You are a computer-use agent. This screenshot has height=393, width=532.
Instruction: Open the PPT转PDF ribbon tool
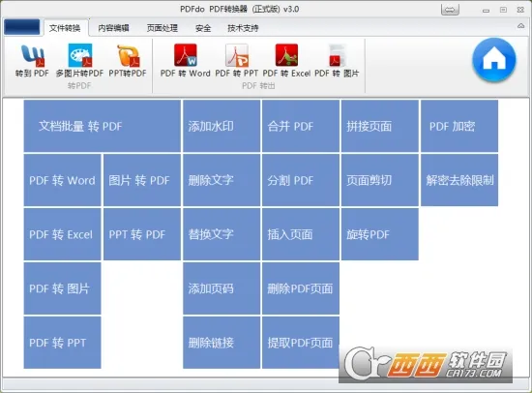pyautogui.click(x=128, y=61)
